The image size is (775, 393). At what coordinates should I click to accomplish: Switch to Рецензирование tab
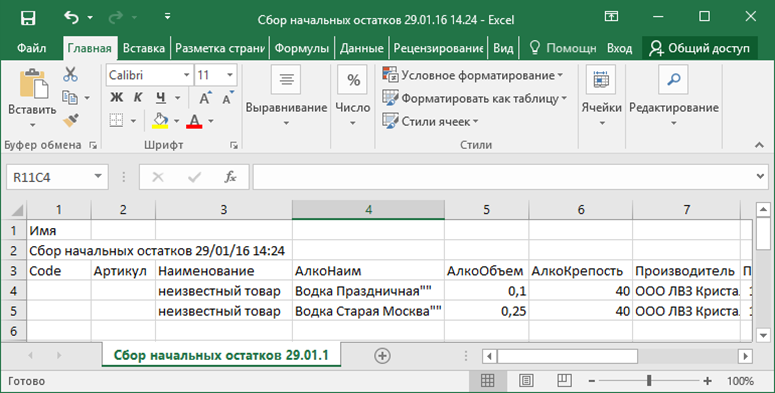click(438, 48)
